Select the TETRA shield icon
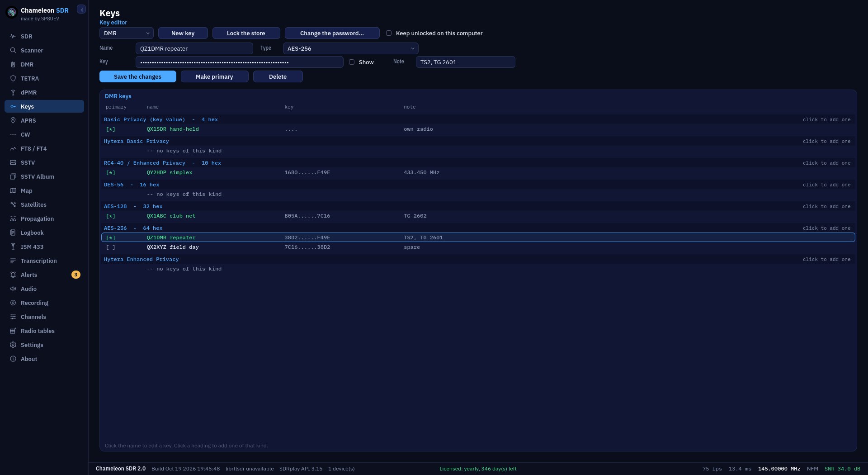Image resolution: width=868 pixels, height=475 pixels. point(13,78)
